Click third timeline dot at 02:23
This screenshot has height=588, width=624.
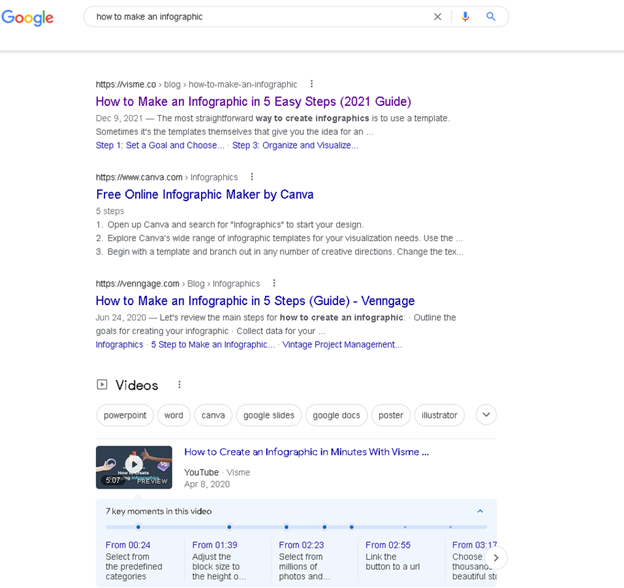287,527
